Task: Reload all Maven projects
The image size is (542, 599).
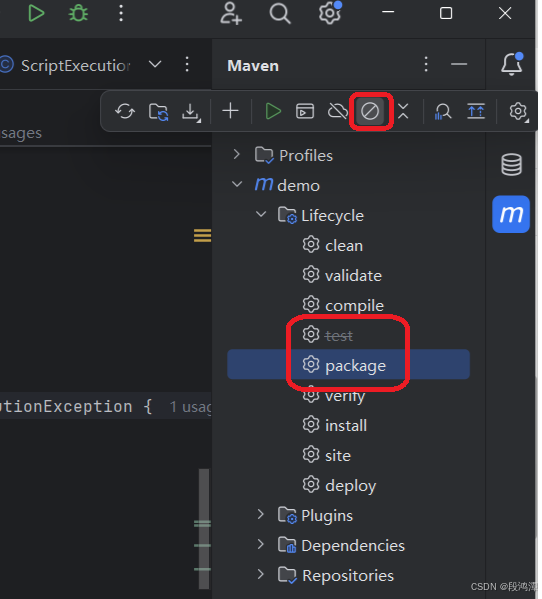Action: (125, 112)
